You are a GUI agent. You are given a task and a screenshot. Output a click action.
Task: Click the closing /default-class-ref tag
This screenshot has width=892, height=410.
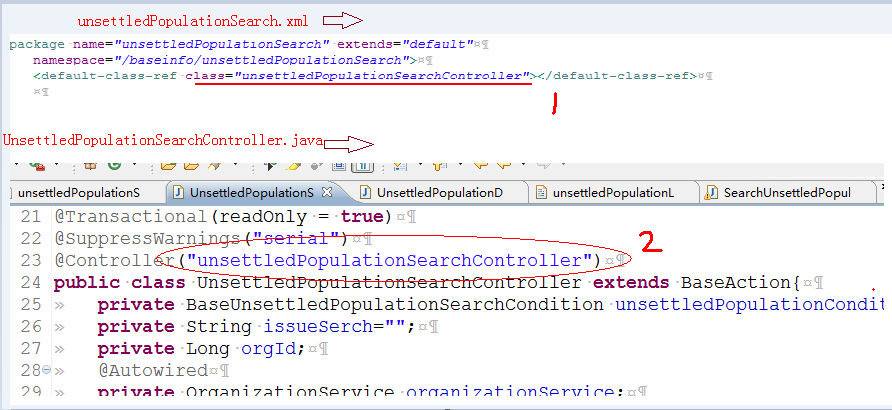[619, 75]
